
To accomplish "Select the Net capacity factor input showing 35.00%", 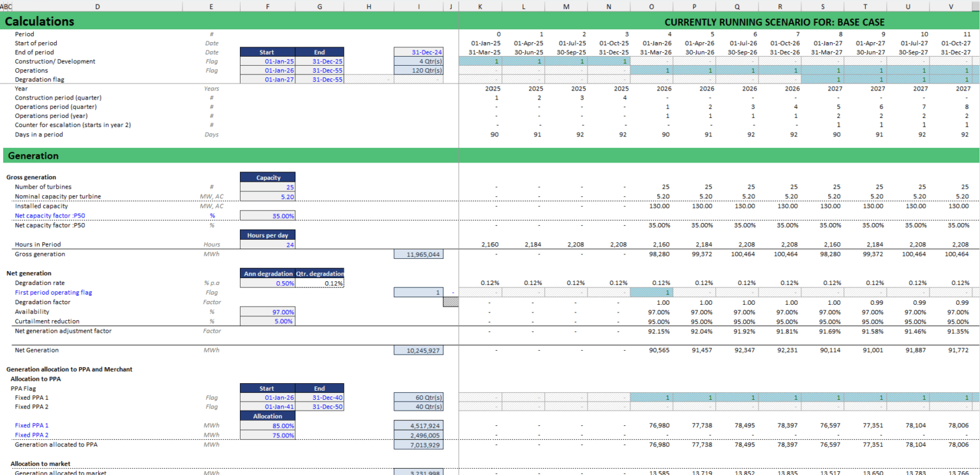I will point(267,216).
